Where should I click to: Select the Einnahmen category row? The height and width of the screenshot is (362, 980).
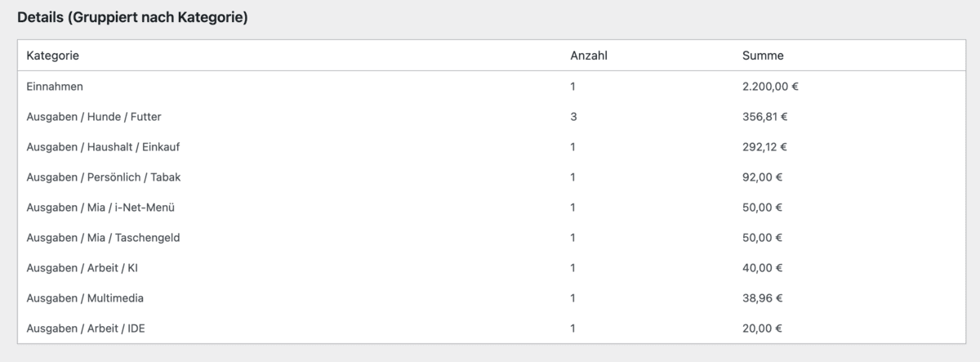(x=55, y=86)
